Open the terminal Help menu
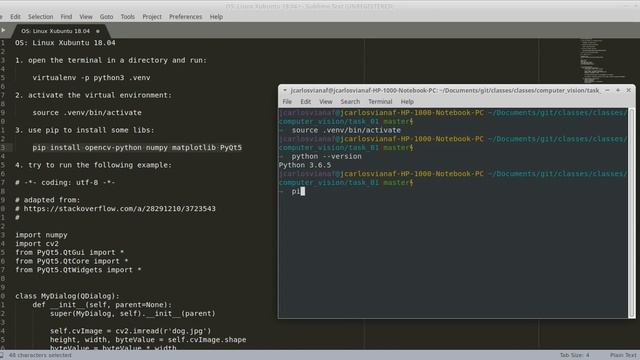 coord(407,102)
